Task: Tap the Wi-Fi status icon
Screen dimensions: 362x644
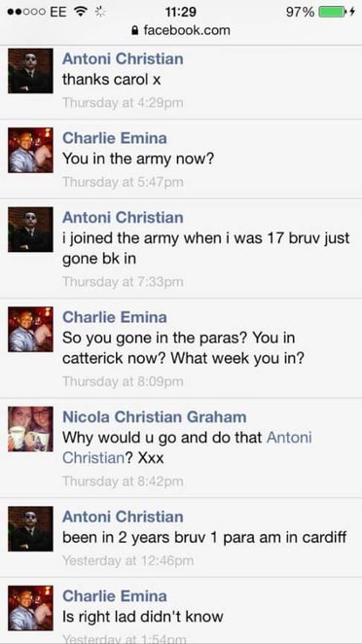Action: (80, 12)
